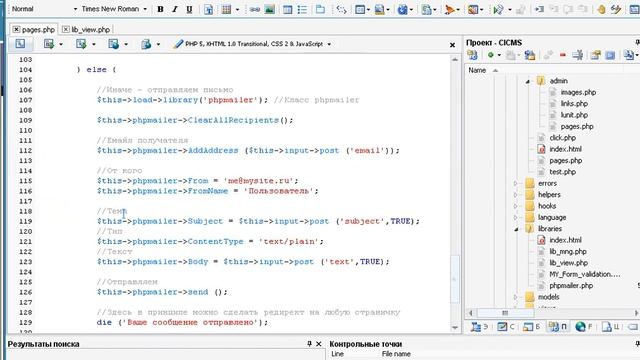640x360 pixels.
Task: Switch to the Ц tab at the panel bottom
Action: coord(610,327)
